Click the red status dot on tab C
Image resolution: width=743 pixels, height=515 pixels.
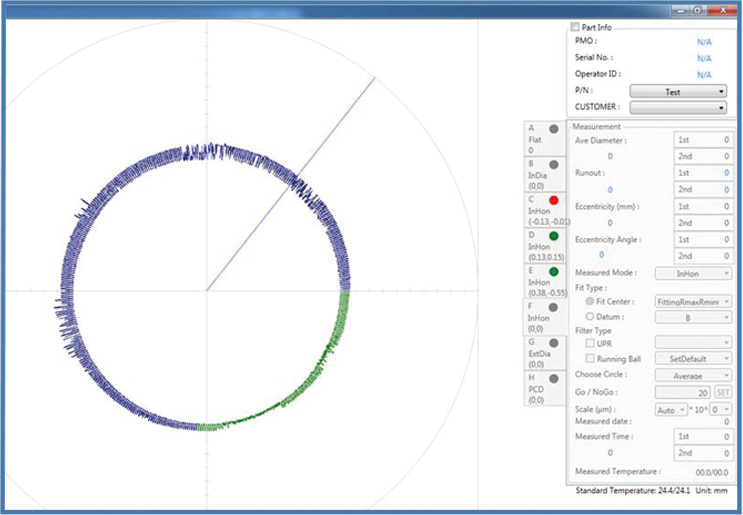click(554, 200)
